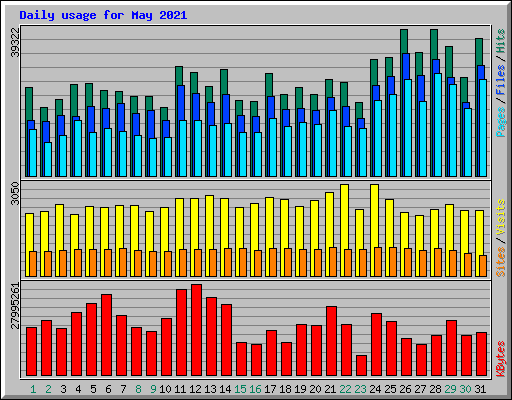Click day 20 on the x-axis
Image resolution: width=512 pixels, height=400 pixels.
[315, 389]
